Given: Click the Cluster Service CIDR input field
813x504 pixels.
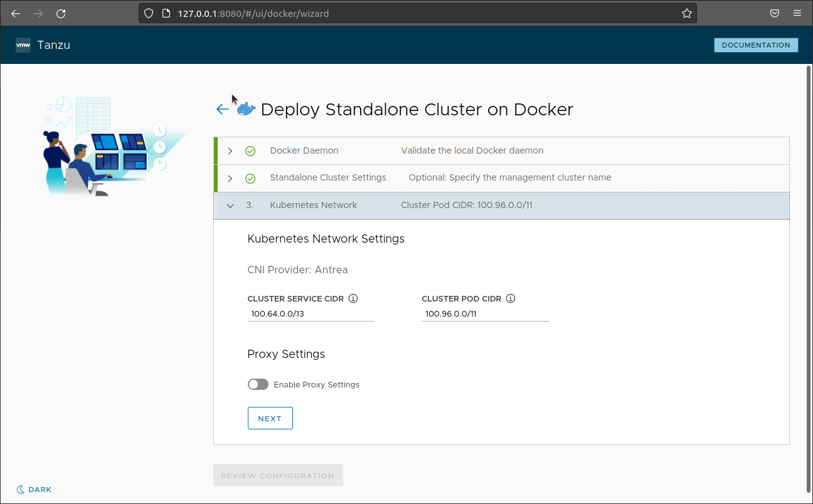Looking at the screenshot, I should 311,314.
